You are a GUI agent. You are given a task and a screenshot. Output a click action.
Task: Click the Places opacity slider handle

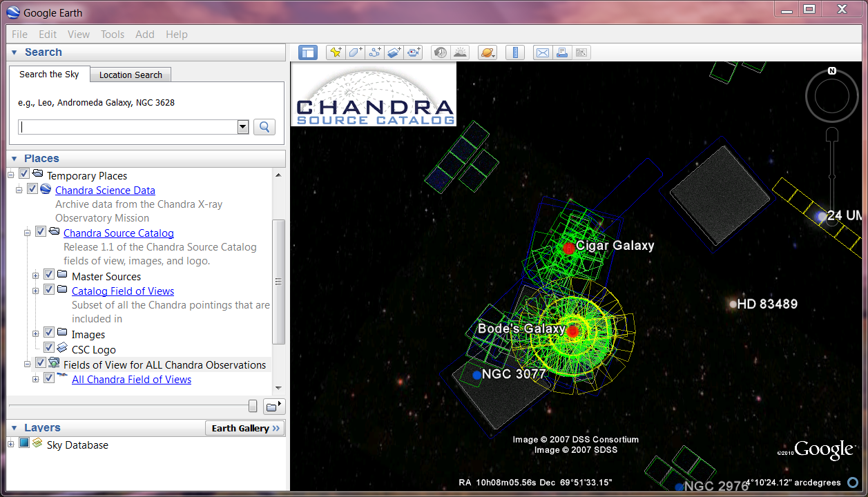[253, 406]
